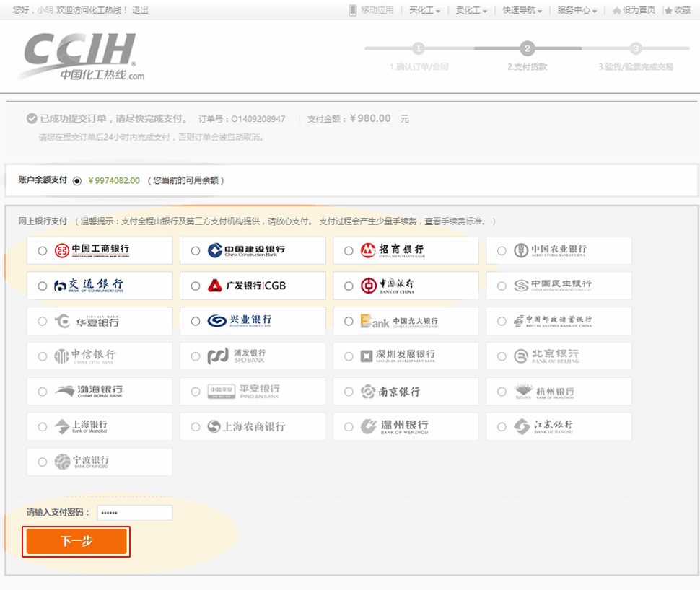Open the 查看手续费标准 link
Image resolution: width=700 pixels, height=590 pixels.
click(x=454, y=221)
